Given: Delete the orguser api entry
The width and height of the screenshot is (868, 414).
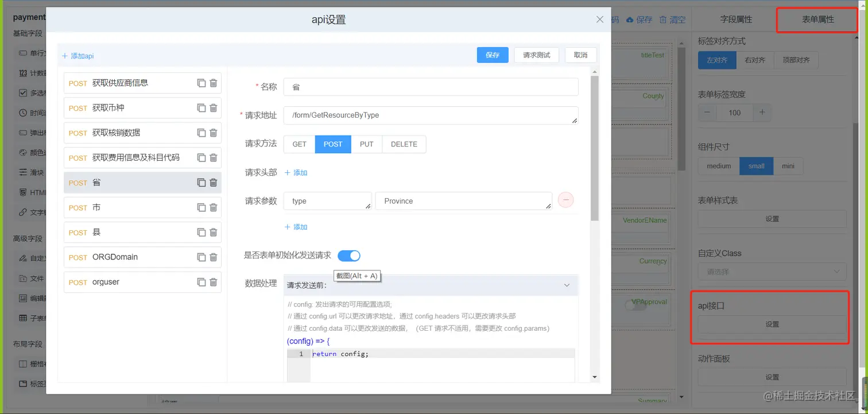Looking at the screenshot, I should pyautogui.click(x=215, y=282).
